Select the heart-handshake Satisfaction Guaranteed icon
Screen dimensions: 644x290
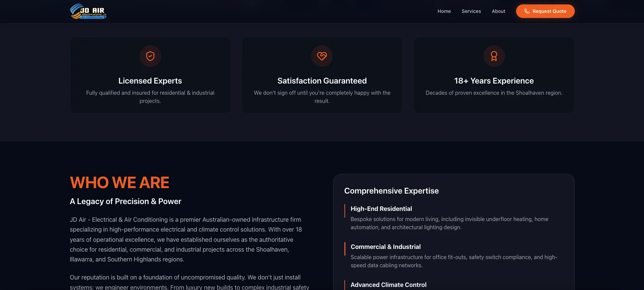322,56
